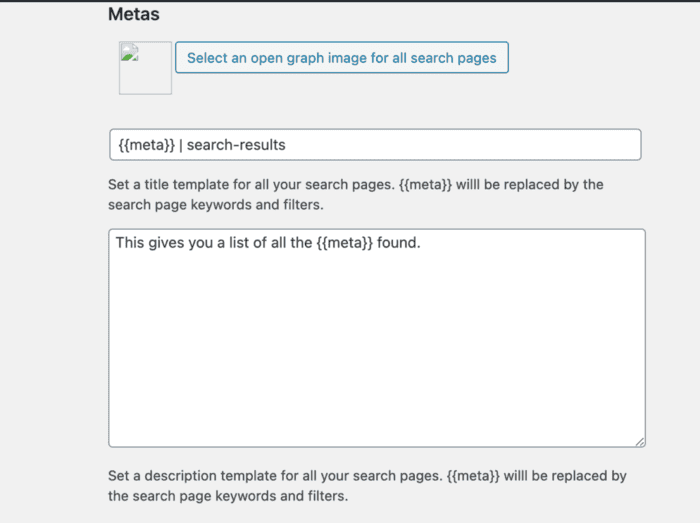Focus the description template textarea
This screenshot has width=700, height=523.
(377, 338)
